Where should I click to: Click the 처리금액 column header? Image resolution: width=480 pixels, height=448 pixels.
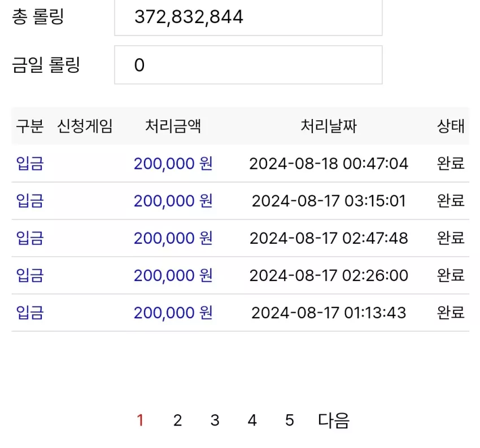click(173, 126)
